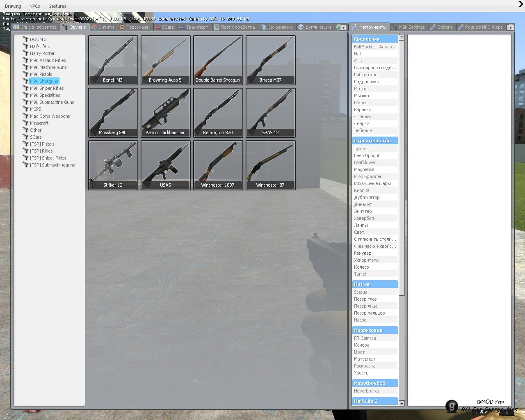
Task: Open the Drawing menu
Action: [x=13, y=6]
